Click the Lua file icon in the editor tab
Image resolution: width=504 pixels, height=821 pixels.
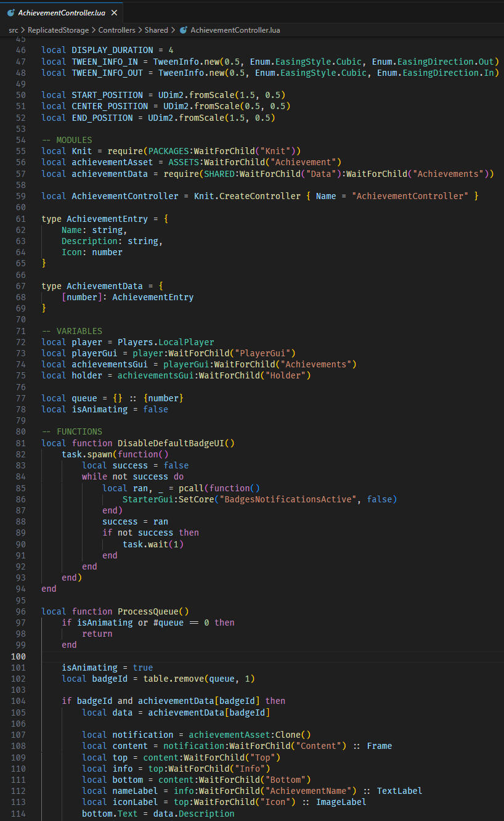(x=10, y=12)
